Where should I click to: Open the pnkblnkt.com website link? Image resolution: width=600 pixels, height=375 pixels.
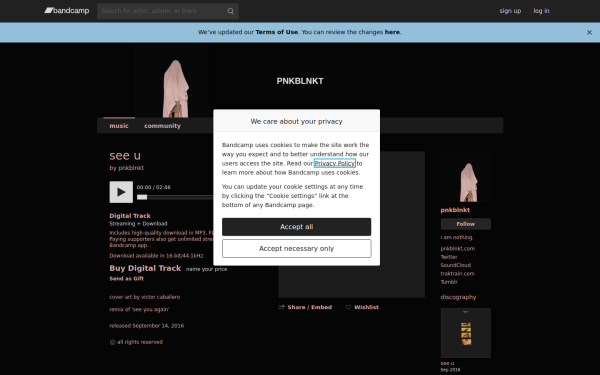[x=458, y=249]
